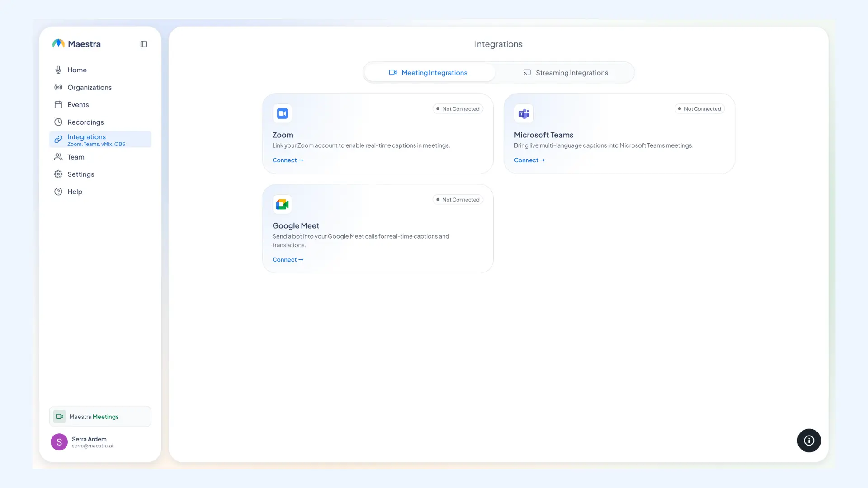
Task: Open Settings page
Action: pos(100,174)
